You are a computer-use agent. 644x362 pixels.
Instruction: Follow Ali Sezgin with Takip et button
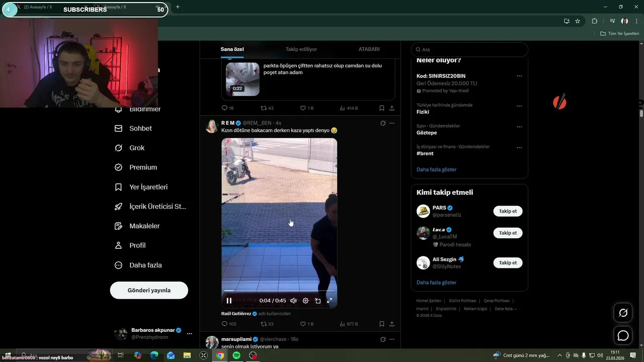pyautogui.click(x=508, y=263)
